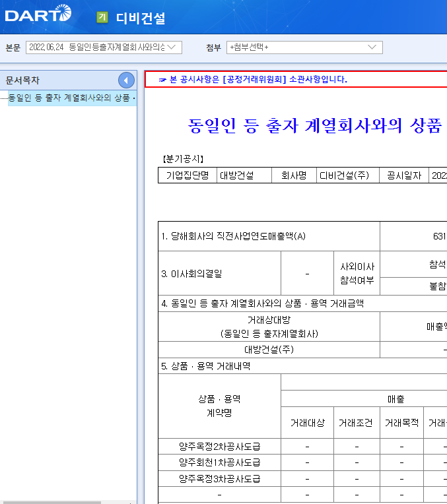Click the 거래목적 column header

[401, 423]
